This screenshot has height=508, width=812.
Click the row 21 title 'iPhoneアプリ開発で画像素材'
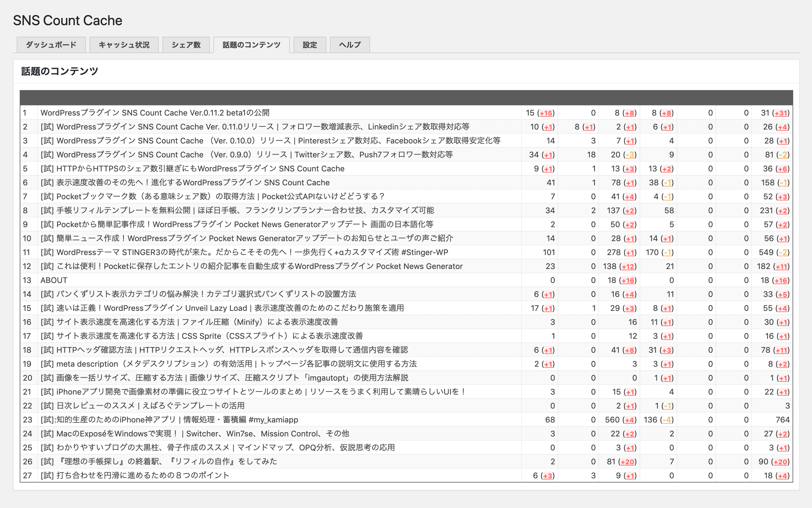click(x=253, y=392)
